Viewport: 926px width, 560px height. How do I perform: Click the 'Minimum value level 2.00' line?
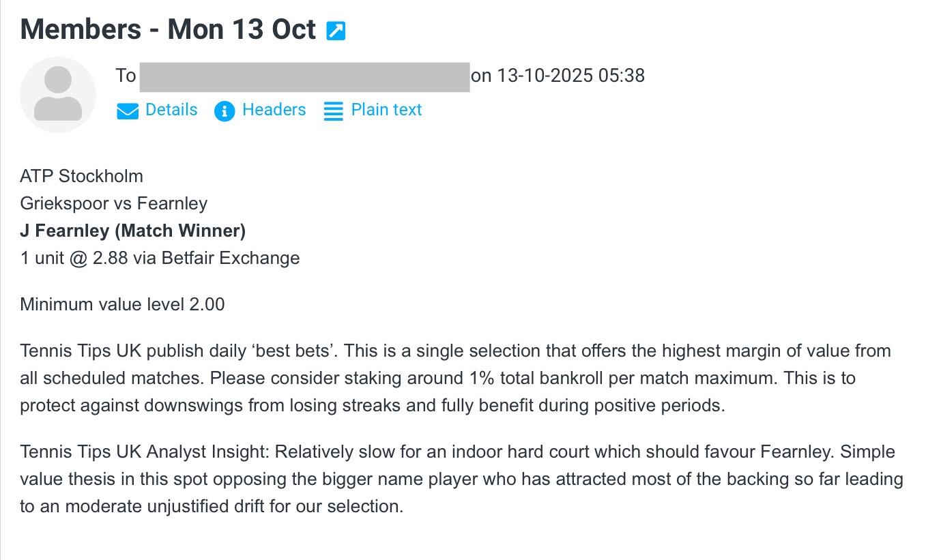122,304
